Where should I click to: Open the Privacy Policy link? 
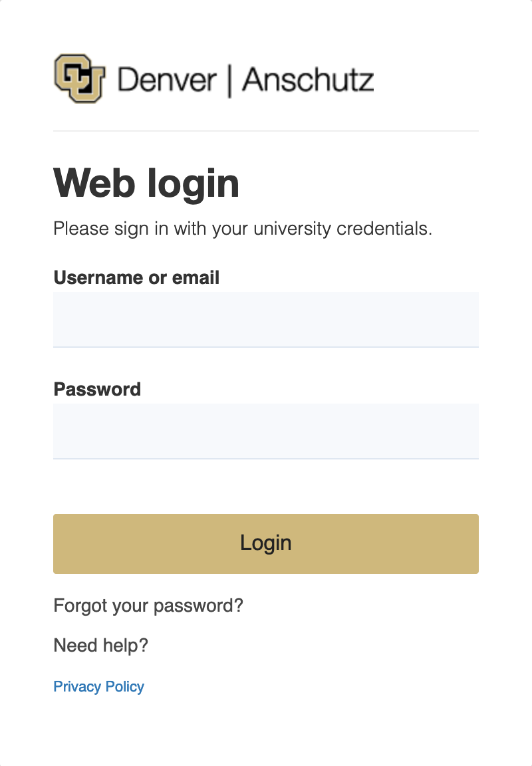point(98,686)
